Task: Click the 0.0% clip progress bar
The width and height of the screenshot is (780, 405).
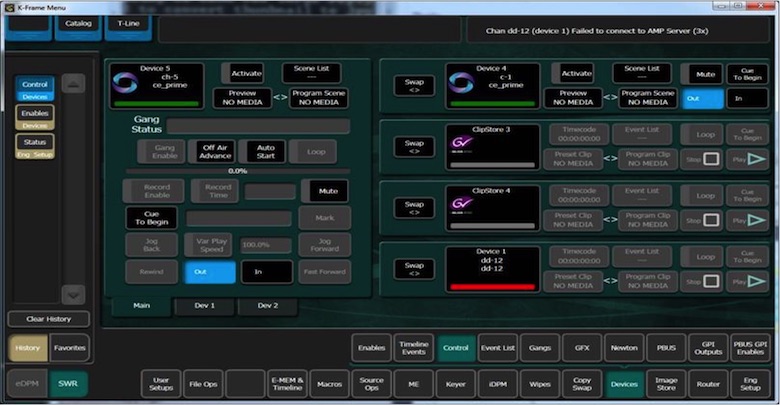Action: [237, 171]
